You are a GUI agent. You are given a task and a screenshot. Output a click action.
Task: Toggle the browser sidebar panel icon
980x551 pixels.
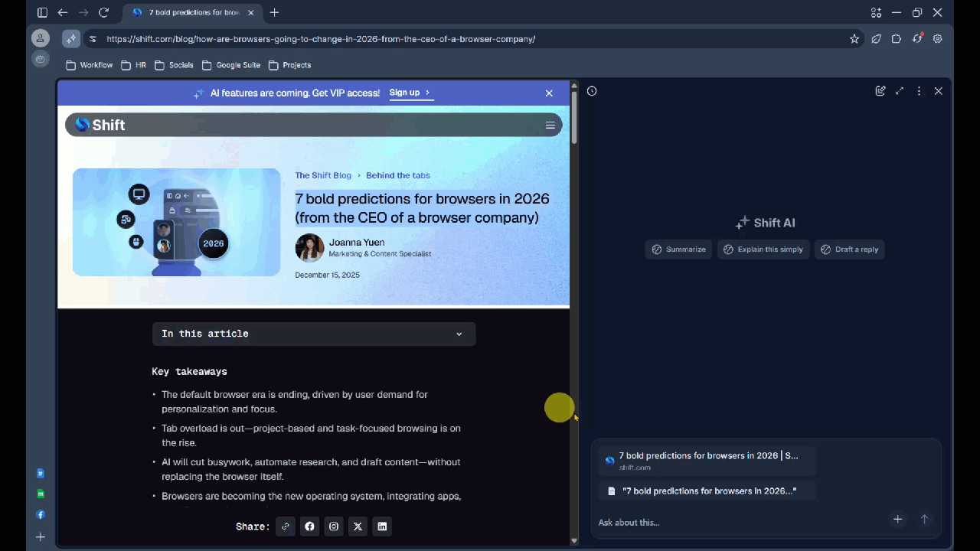pyautogui.click(x=42, y=12)
